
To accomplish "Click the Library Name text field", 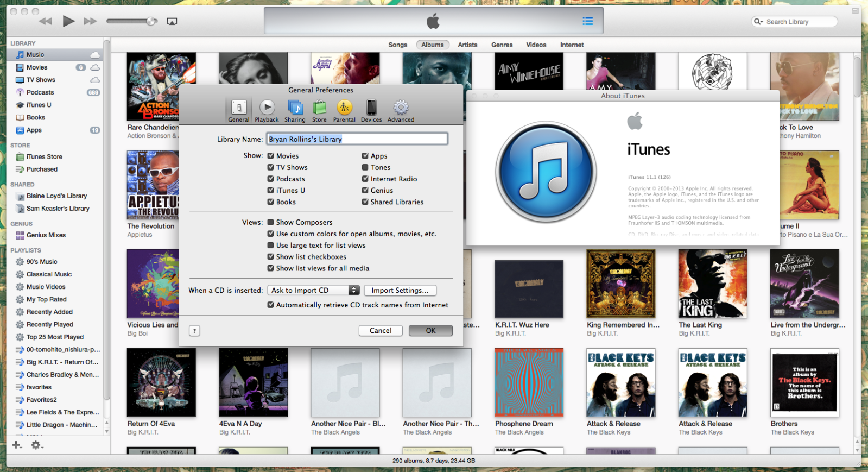I will click(x=357, y=139).
